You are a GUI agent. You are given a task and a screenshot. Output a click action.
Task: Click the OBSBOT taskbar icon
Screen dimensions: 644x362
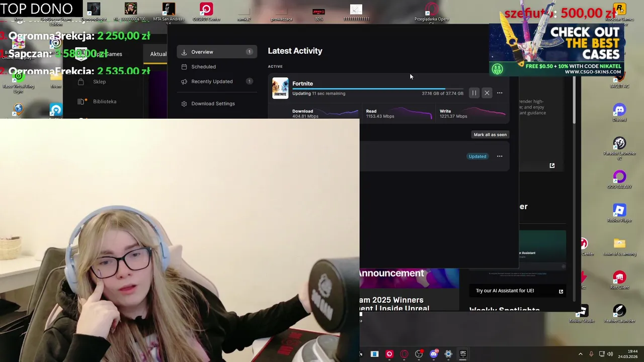[389, 354]
